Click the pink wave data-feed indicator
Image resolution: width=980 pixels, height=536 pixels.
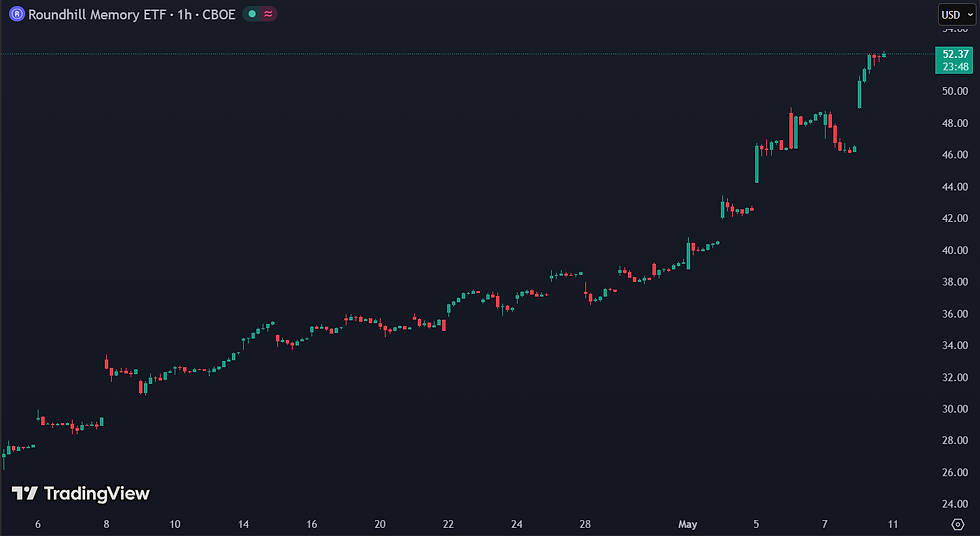click(268, 14)
